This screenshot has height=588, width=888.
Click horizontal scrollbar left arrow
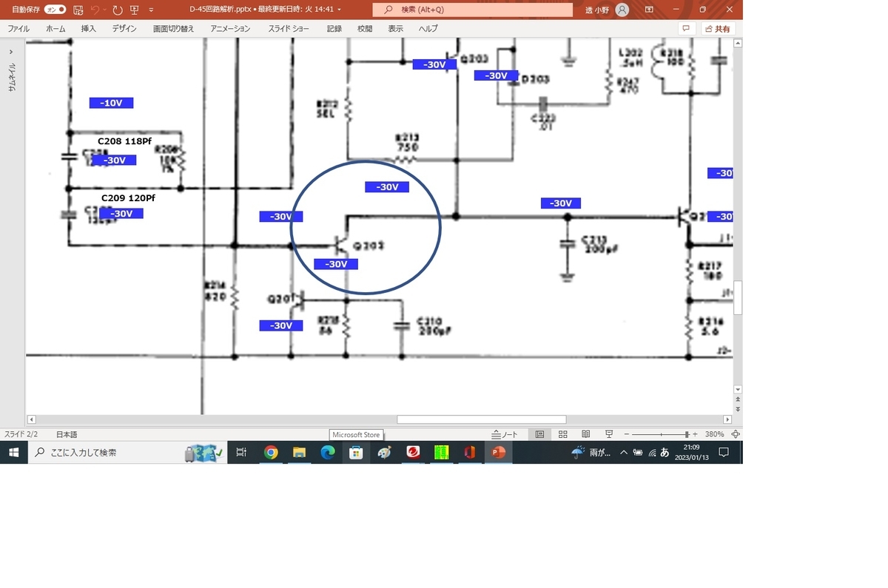click(x=31, y=419)
